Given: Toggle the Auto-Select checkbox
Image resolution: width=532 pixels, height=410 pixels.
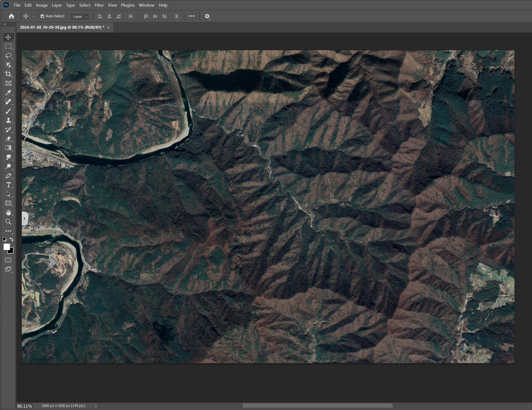Looking at the screenshot, I should coord(42,16).
